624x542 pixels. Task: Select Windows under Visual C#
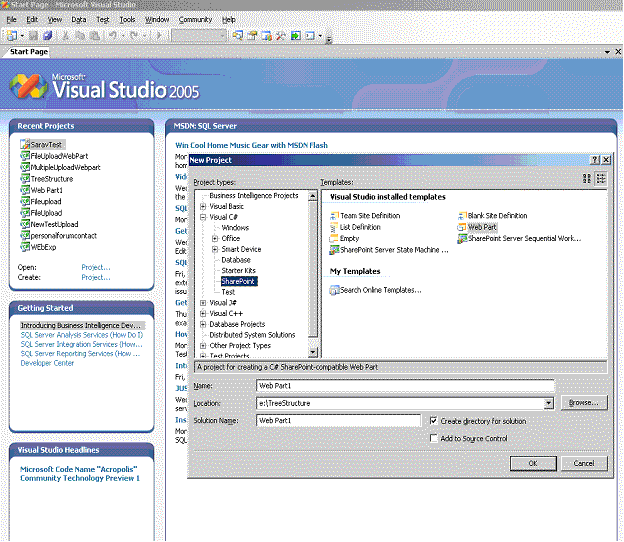pos(235,228)
